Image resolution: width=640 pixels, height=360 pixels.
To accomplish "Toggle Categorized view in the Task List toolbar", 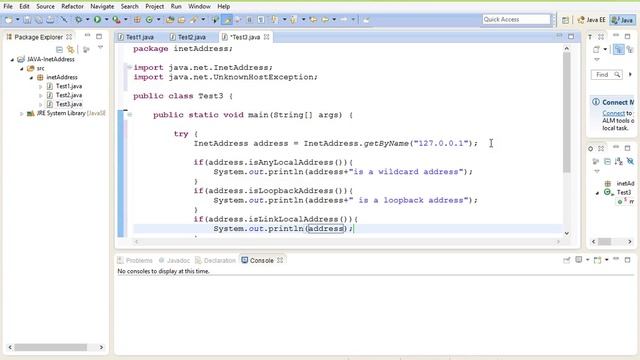I will pyautogui.click(x=619, y=50).
